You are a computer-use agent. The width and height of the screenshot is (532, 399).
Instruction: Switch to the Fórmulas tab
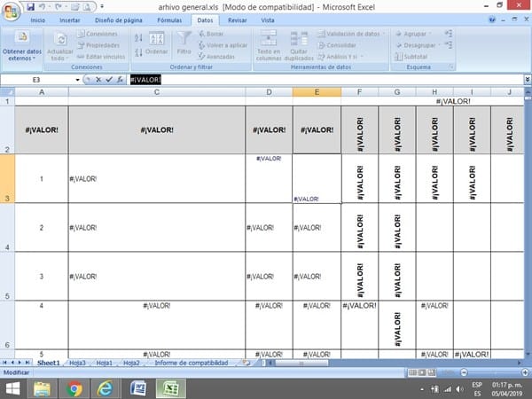[169, 20]
